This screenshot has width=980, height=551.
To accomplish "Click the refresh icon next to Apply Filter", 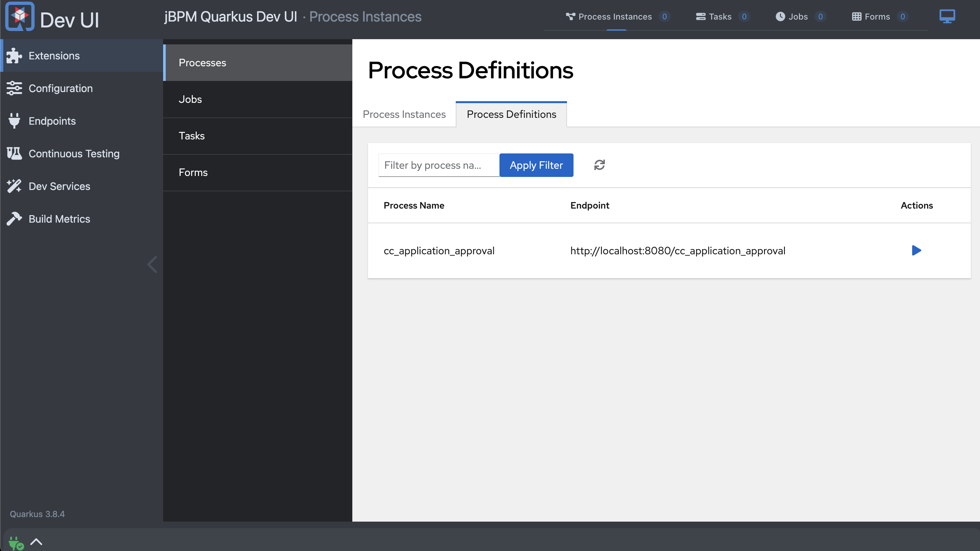I will click(x=599, y=165).
